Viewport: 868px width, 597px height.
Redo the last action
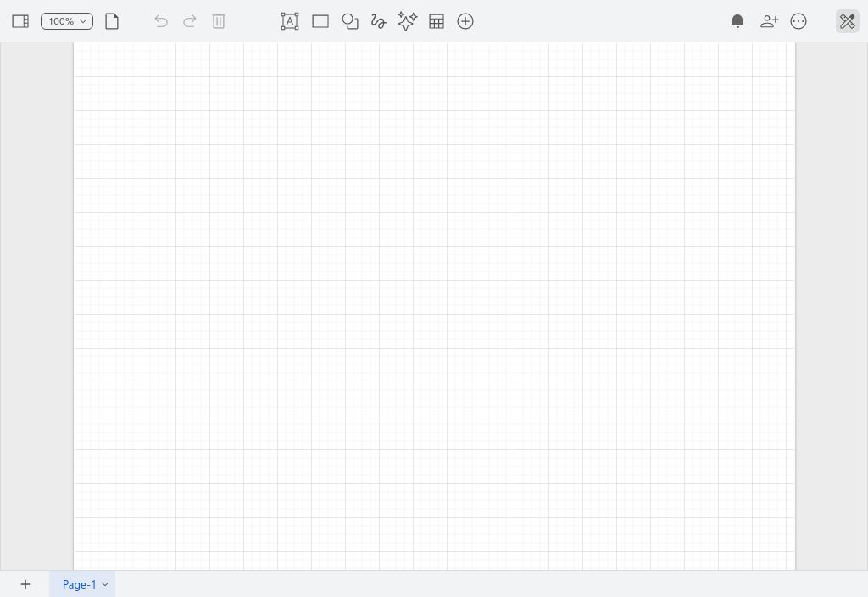(190, 21)
